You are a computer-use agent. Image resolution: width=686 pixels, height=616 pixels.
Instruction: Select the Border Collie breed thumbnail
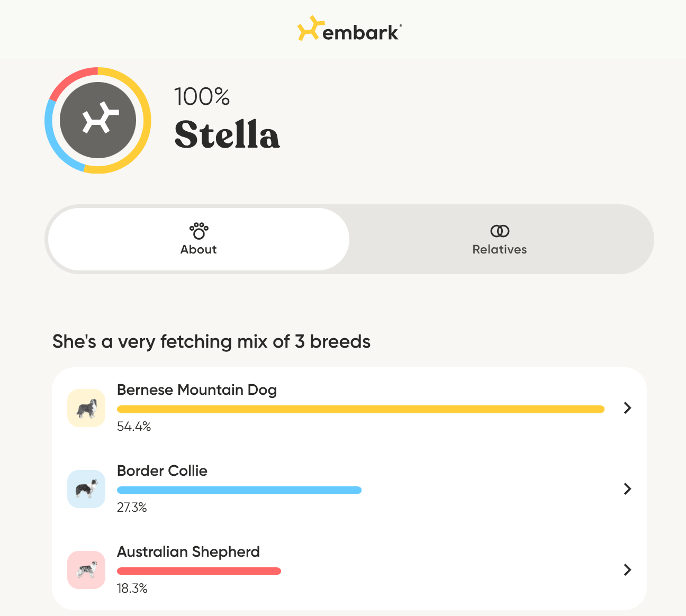click(x=86, y=489)
